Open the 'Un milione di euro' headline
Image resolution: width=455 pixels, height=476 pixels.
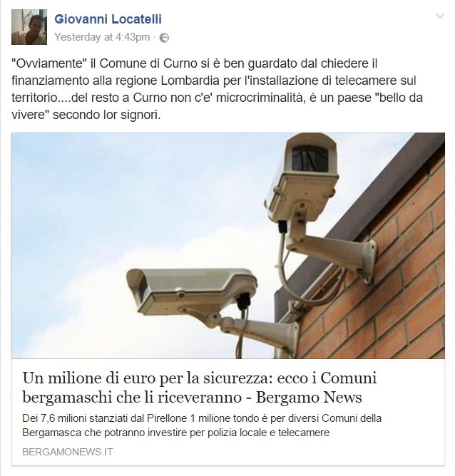200,388
